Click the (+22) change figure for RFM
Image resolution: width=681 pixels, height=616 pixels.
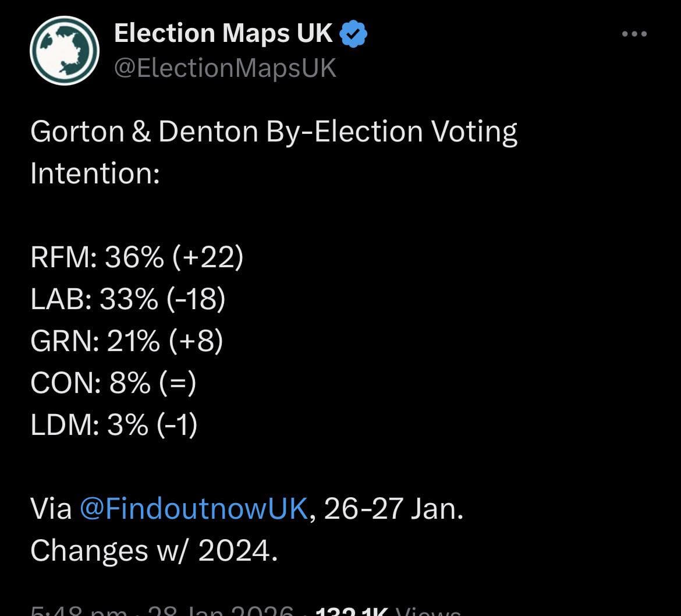coord(207,257)
